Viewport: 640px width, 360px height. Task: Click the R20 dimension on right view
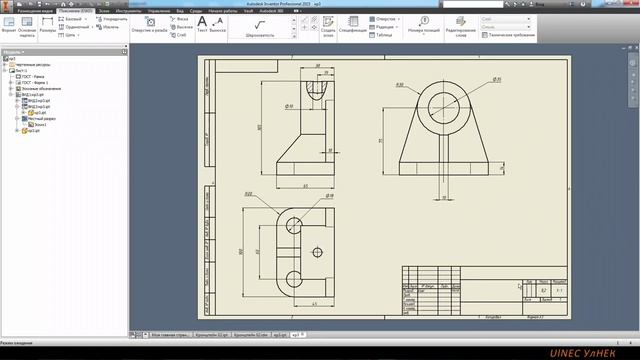(x=400, y=85)
